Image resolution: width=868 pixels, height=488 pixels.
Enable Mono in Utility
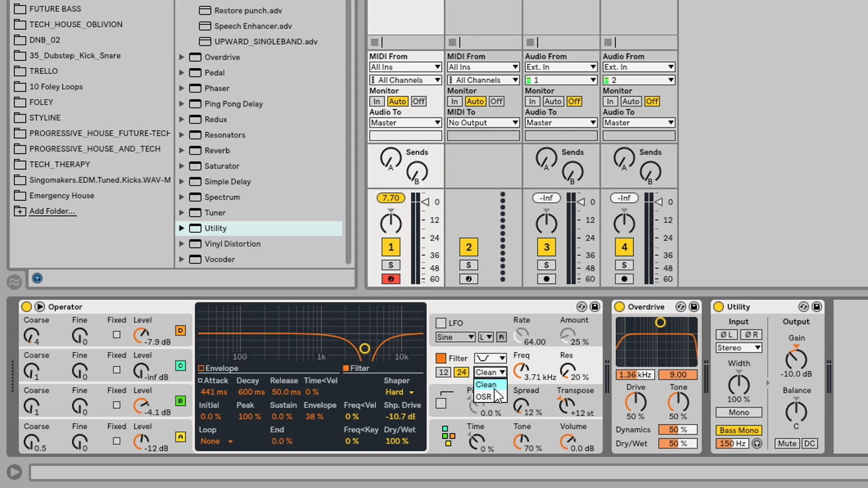[739, 413]
